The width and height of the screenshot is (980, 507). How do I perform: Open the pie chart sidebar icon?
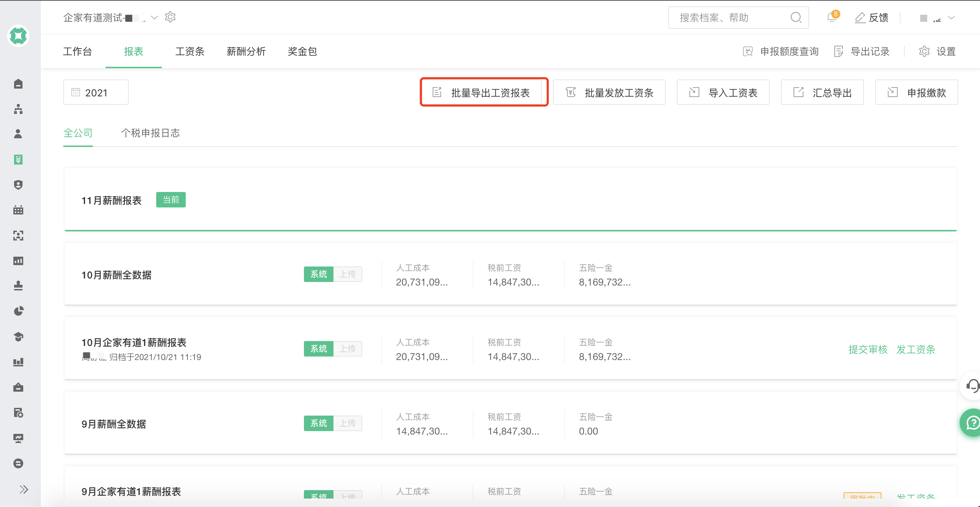pyautogui.click(x=18, y=311)
